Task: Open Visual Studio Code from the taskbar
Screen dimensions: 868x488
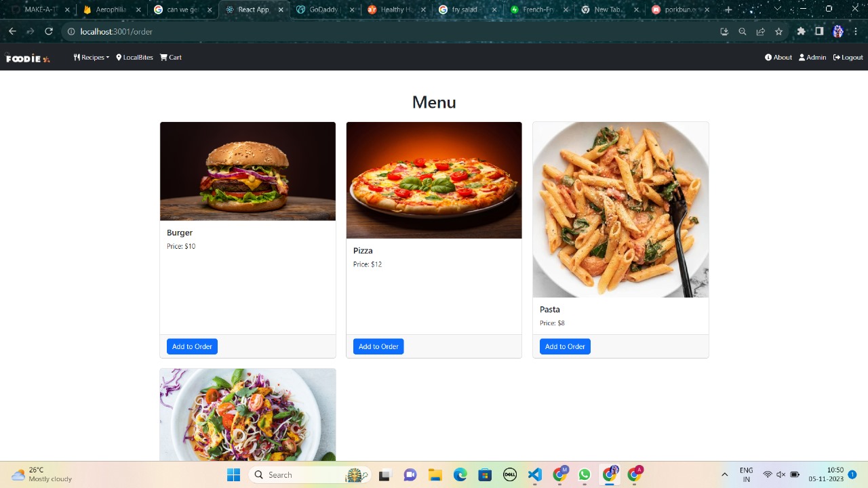Action: click(x=535, y=475)
